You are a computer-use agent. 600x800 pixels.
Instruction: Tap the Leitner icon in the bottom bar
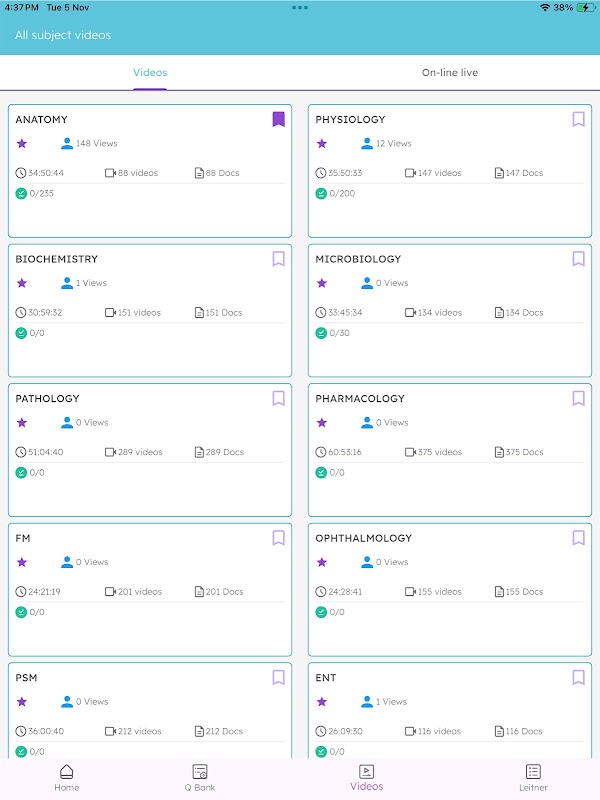[533, 772]
